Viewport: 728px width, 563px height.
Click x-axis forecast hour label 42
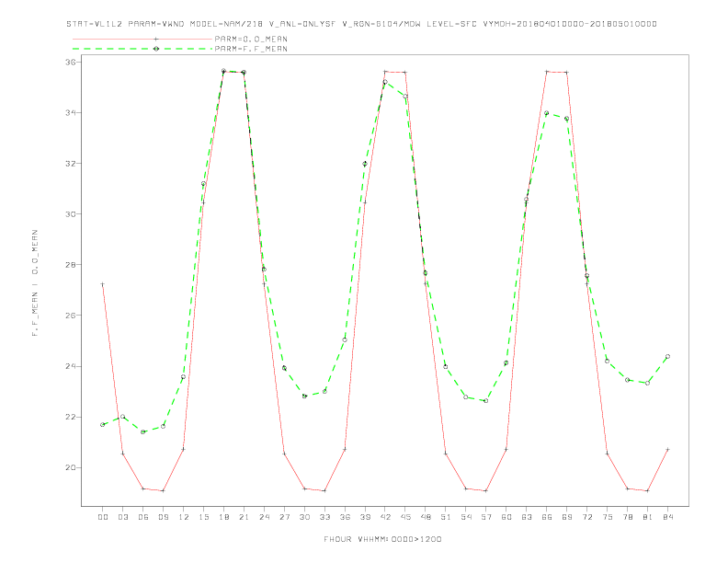[x=385, y=517]
